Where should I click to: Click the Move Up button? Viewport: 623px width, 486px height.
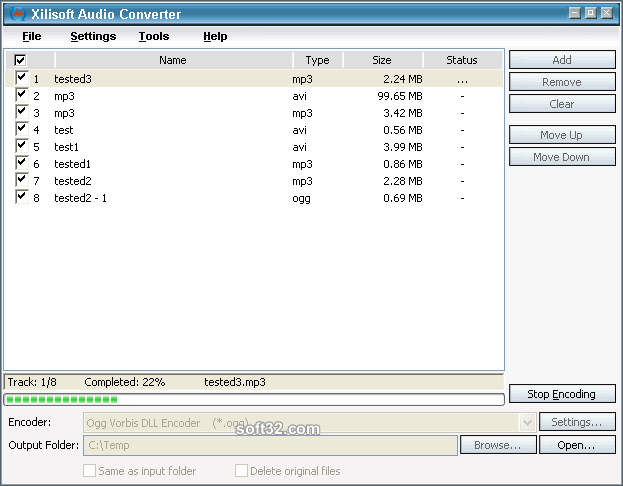[x=562, y=135]
